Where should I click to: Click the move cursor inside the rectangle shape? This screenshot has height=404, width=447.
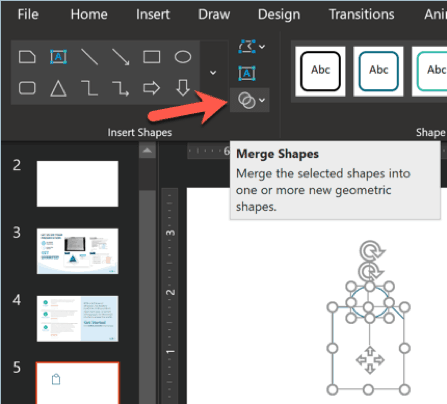point(370,360)
